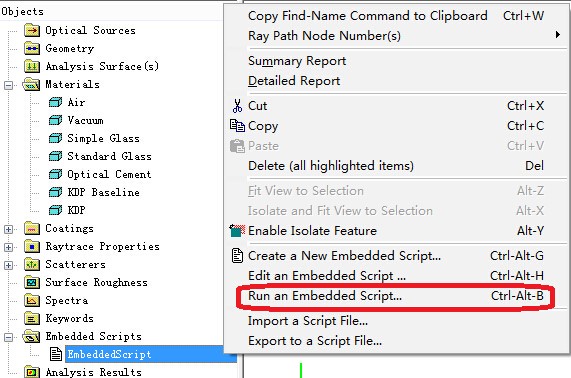The height and width of the screenshot is (378, 571).
Task: Click the Simple Glass material icon
Action: point(55,138)
